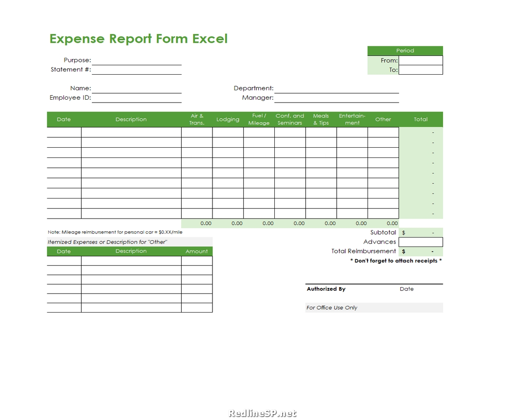
Task: Click the Entertainment column sum 0.00
Action: click(x=352, y=224)
